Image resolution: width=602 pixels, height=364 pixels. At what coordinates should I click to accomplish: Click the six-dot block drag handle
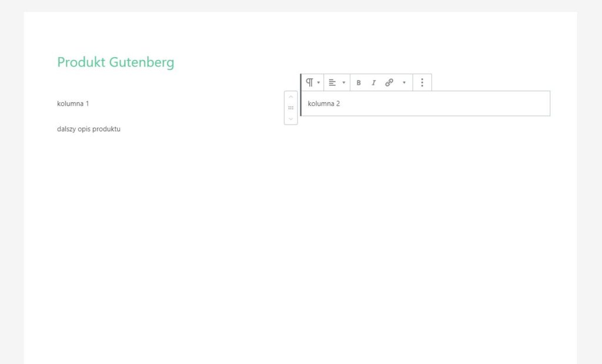[x=291, y=107]
